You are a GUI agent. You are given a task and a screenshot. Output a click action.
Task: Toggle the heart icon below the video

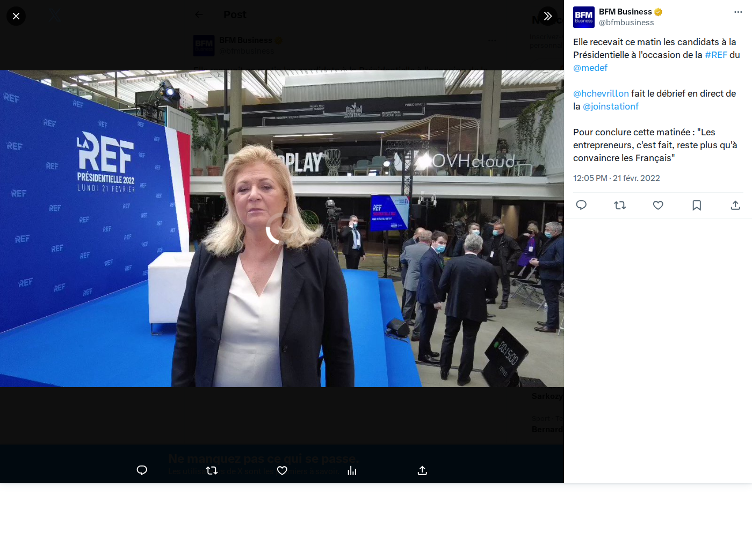pos(282,470)
